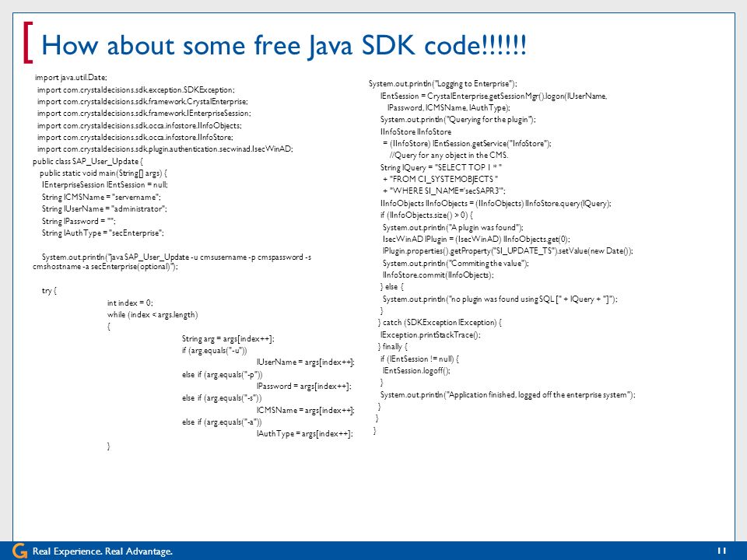Click the CrystalEnterprise import line
The image size is (747, 560).
[x=142, y=101]
